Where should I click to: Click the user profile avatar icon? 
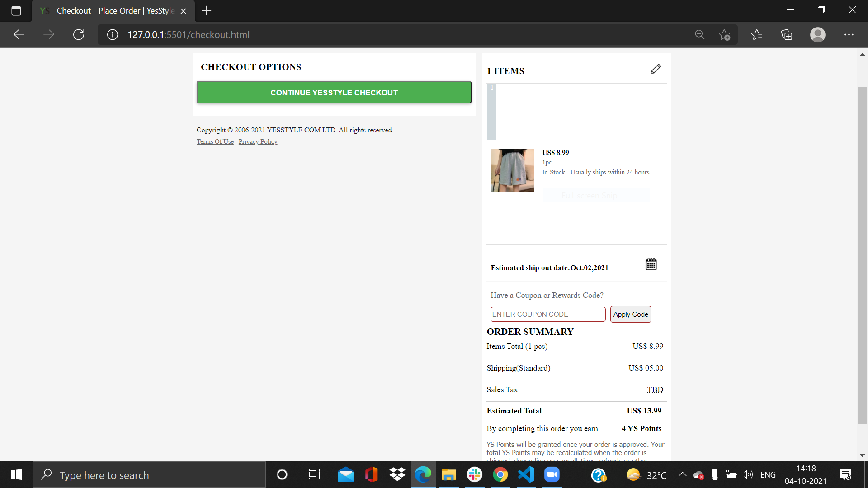point(817,34)
